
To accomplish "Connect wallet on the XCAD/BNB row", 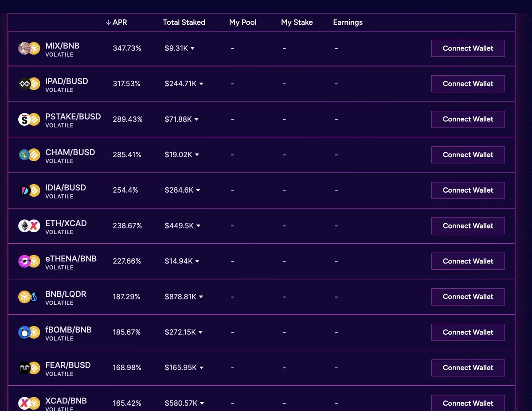I will (x=468, y=403).
